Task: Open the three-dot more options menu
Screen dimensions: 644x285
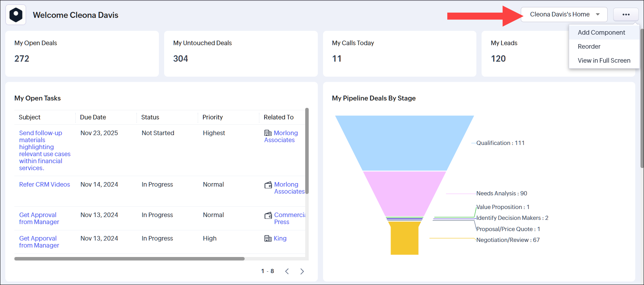Action: (626, 15)
